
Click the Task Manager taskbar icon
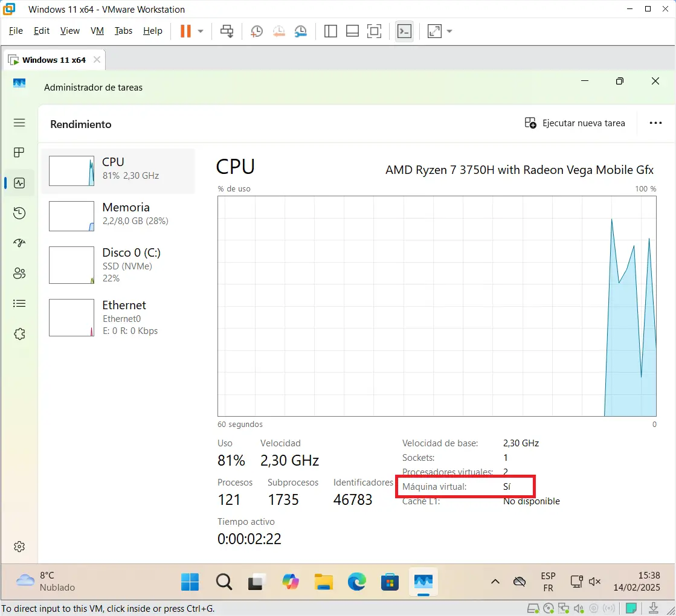tap(423, 582)
